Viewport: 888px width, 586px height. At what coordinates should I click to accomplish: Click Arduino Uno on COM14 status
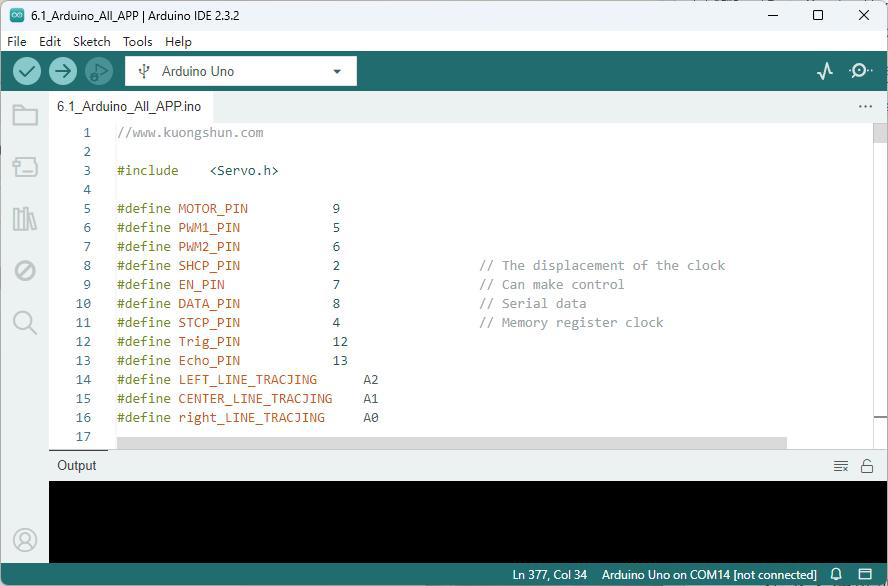click(x=709, y=574)
